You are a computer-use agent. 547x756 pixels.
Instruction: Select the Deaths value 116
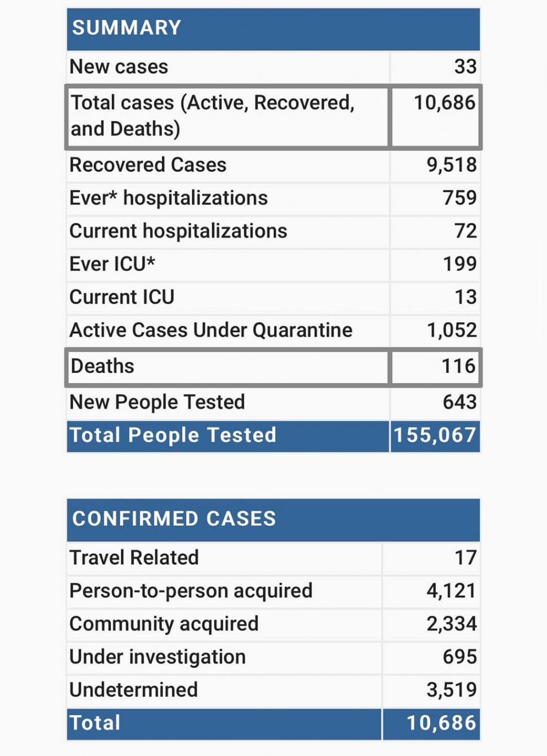point(458,366)
